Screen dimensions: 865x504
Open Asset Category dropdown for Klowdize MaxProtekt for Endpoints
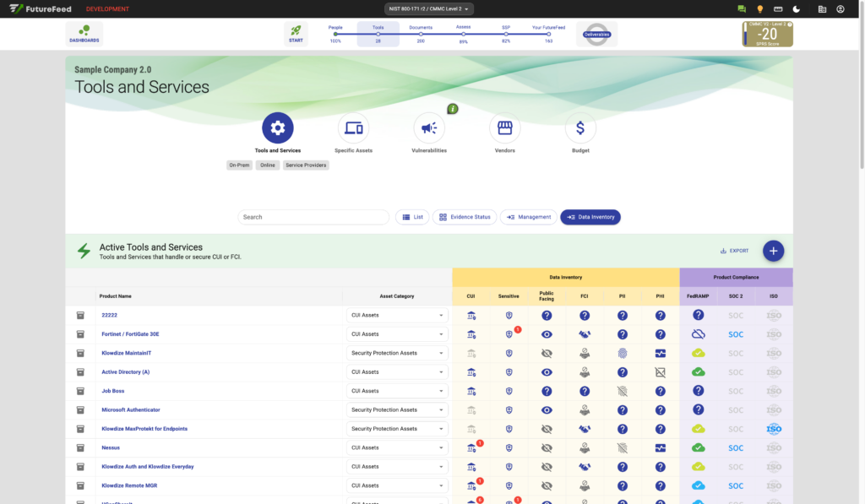click(397, 429)
